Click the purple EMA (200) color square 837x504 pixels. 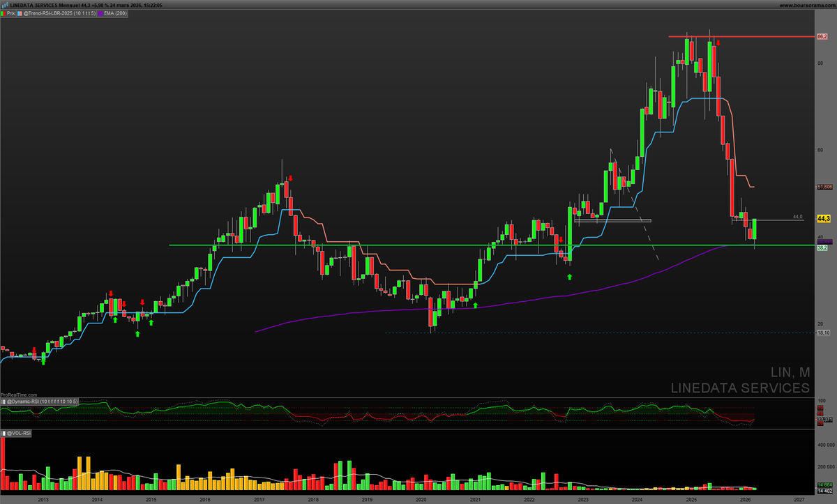[x=100, y=13]
